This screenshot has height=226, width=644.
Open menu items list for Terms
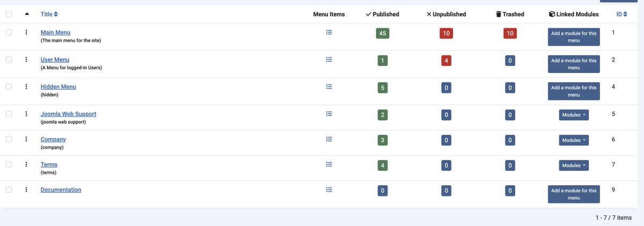coord(329,164)
